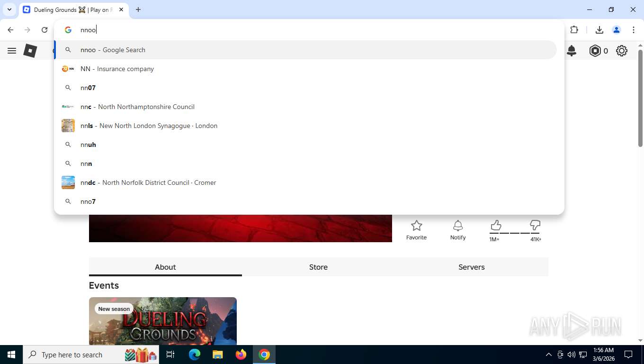Open the Chrome profile avatar

(x=616, y=30)
